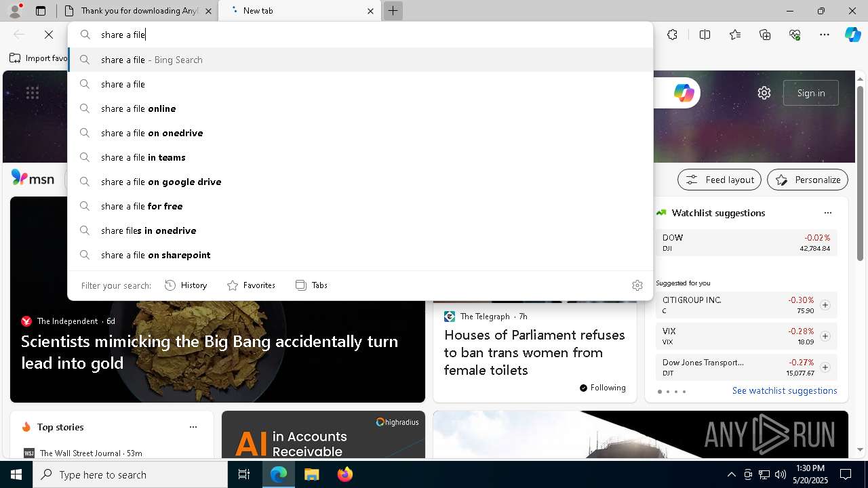
Task: Click the Windows taskbar search box
Action: coord(130,474)
